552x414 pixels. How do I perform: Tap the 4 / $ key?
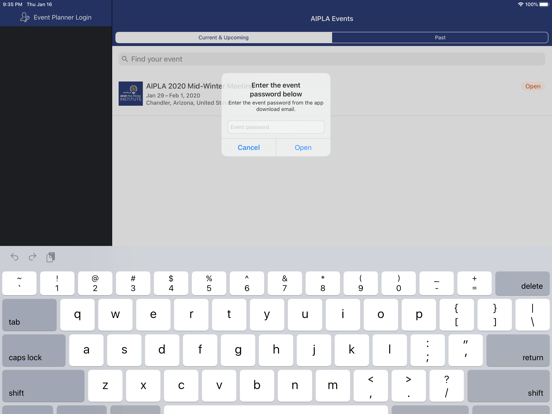click(171, 283)
